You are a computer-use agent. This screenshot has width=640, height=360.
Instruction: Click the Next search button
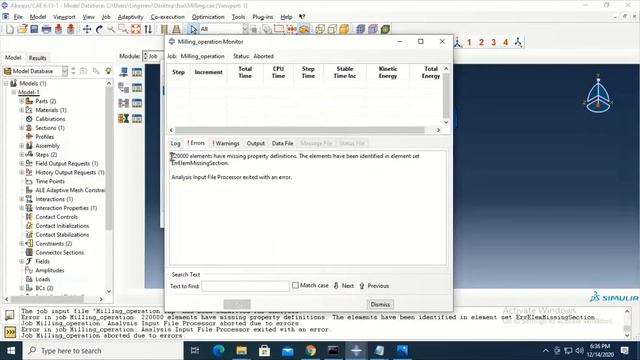tap(344, 286)
